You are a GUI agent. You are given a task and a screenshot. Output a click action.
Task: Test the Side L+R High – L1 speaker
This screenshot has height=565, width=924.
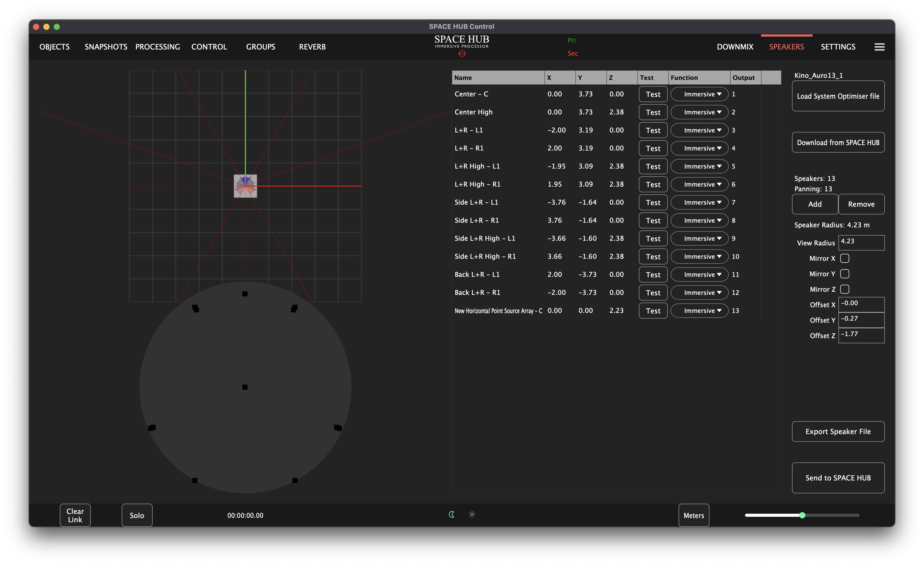point(653,238)
